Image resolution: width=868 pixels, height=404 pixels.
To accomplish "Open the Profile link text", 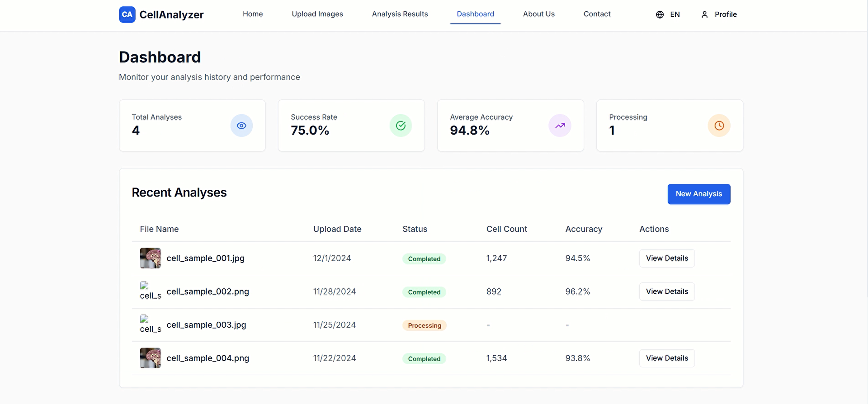I will [x=726, y=14].
